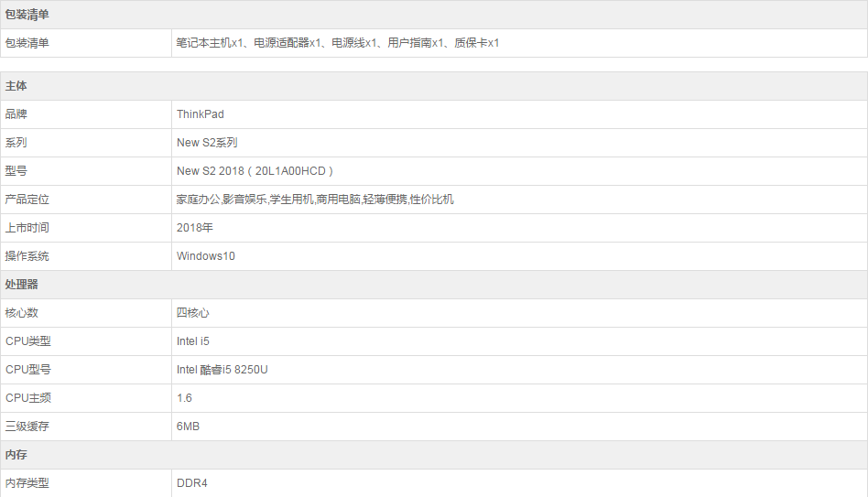Click the 系列 row label

coord(16,143)
